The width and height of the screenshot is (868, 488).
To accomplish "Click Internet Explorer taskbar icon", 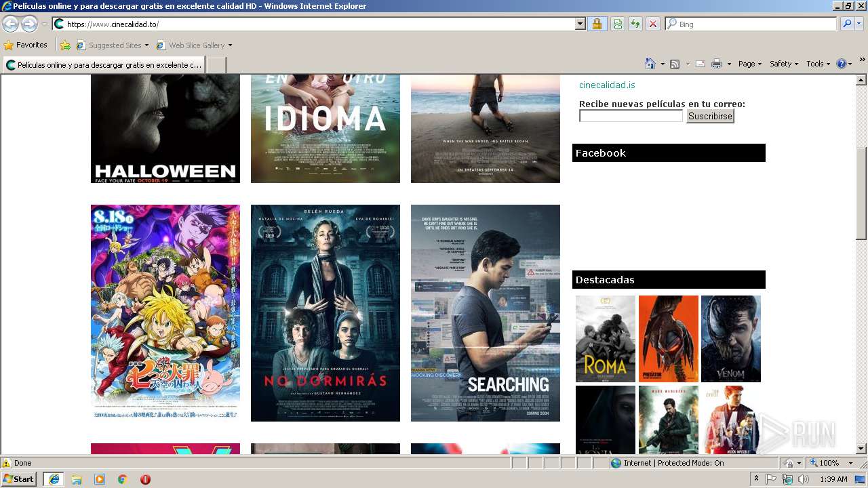I will pyautogui.click(x=54, y=479).
